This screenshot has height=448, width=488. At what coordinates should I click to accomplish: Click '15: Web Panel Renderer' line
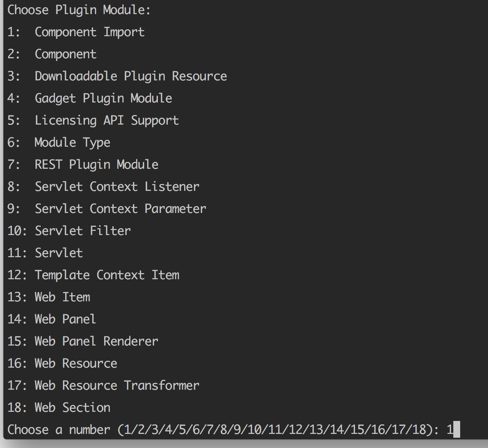point(83,341)
